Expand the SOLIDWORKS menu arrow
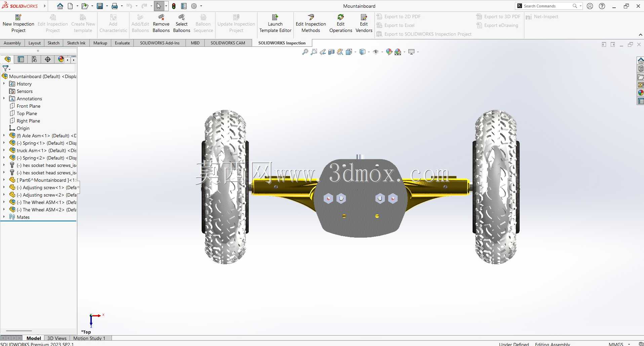This screenshot has height=346, width=644. (44, 6)
